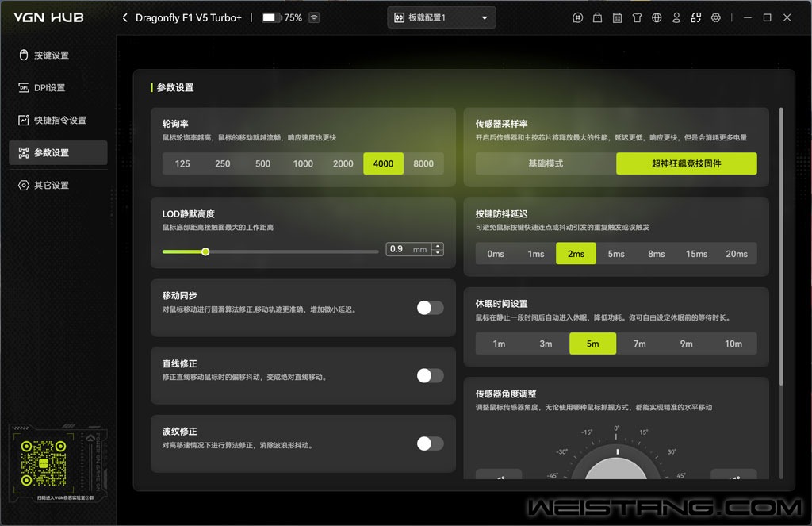Set debounce delay to 1ms

tap(536, 254)
